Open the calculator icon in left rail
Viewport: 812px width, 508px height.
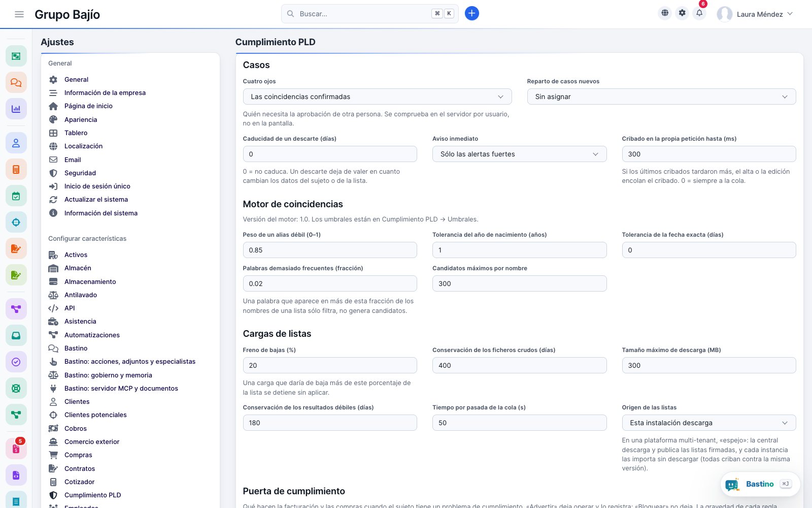click(x=16, y=169)
